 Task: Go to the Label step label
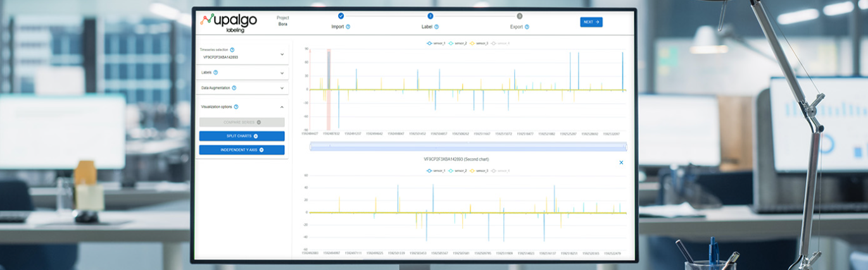click(427, 27)
